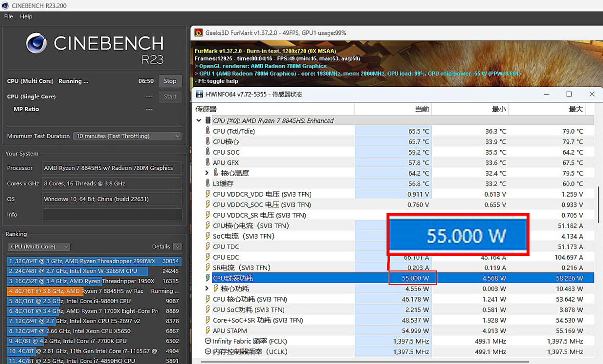The image size is (603, 364).
Task: Click the CPU SOC thermometer icon
Action: (x=207, y=152)
